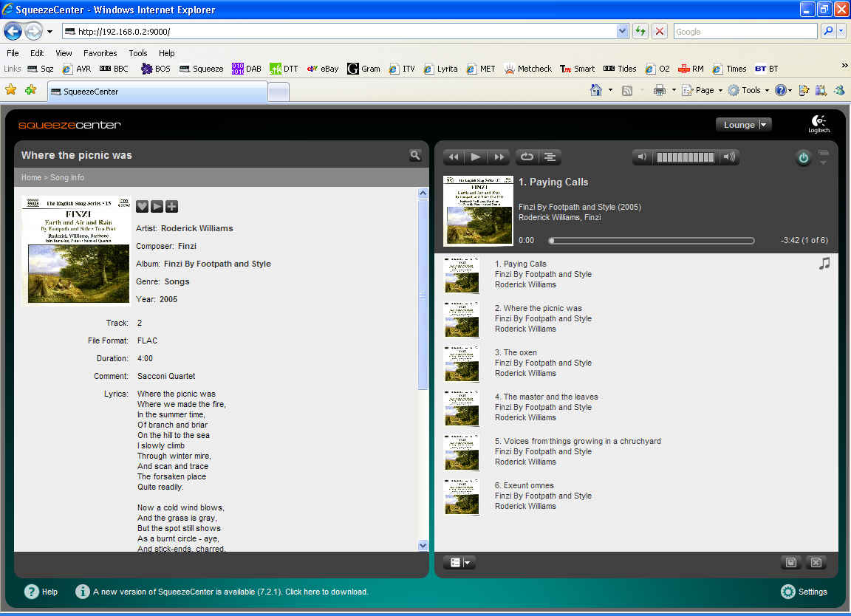The image size is (851, 616).
Task: Click the search magnifier in left panel
Action: pos(415,155)
